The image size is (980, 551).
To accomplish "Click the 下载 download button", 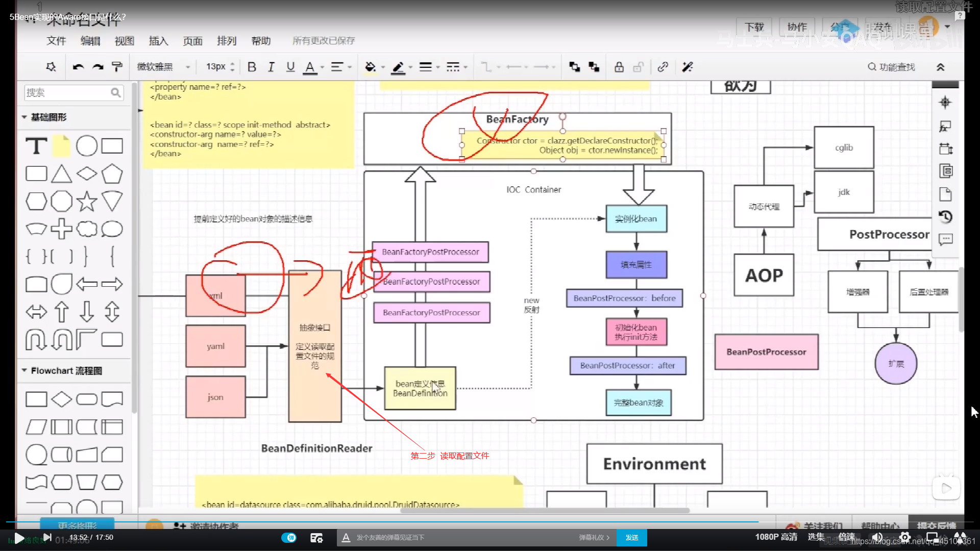I will click(754, 27).
